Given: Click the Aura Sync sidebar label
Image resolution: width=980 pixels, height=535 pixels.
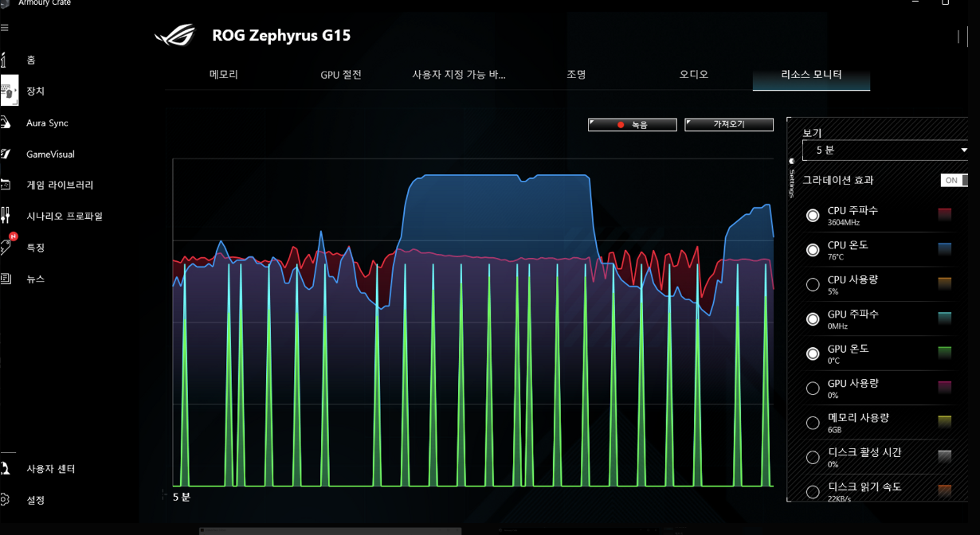Looking at the screenshot, I should (47, 123).
